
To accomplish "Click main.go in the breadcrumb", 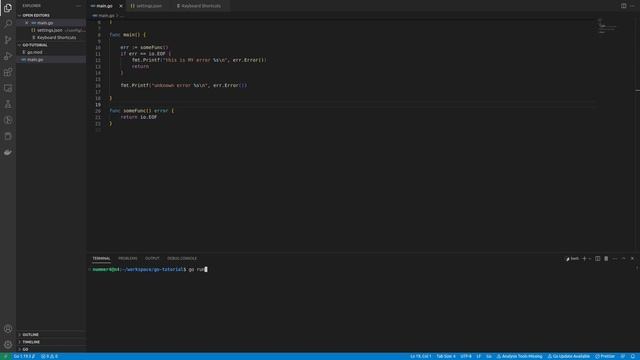I will [x=106, y=16].
